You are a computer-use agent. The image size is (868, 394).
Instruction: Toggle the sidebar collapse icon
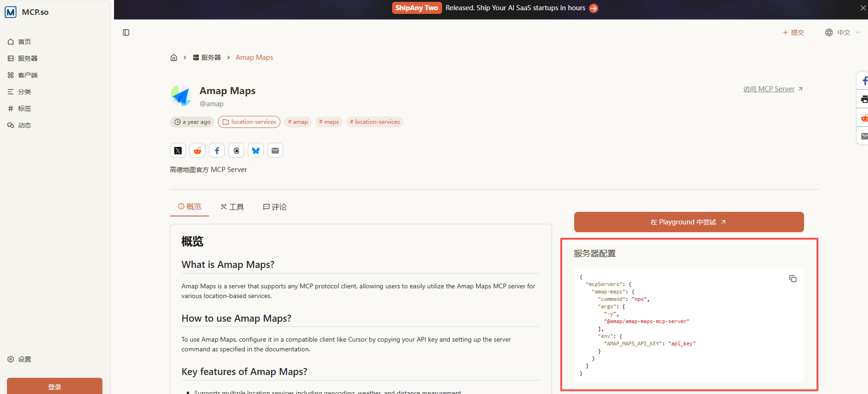pyautogui.click(x=126, y=32)
